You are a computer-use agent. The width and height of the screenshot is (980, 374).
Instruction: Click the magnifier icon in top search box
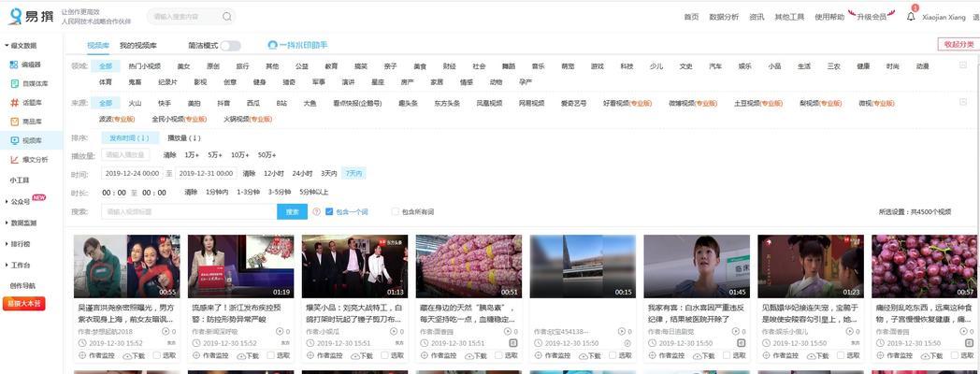tap(227, 17)
